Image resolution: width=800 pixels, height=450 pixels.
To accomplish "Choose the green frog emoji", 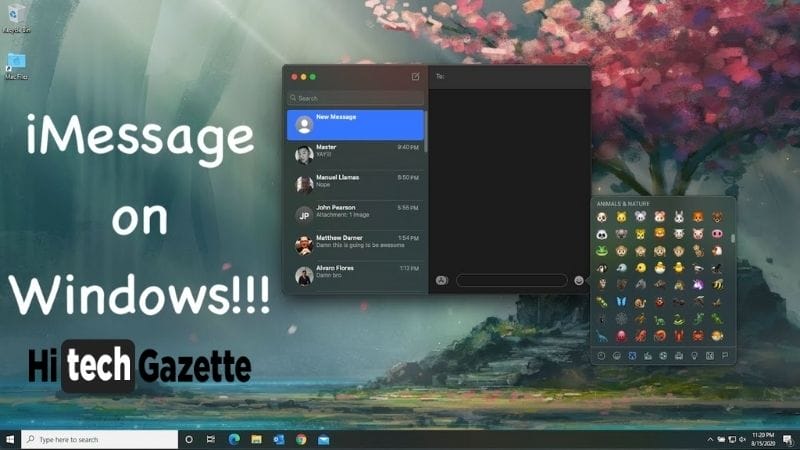I will 602,251.
